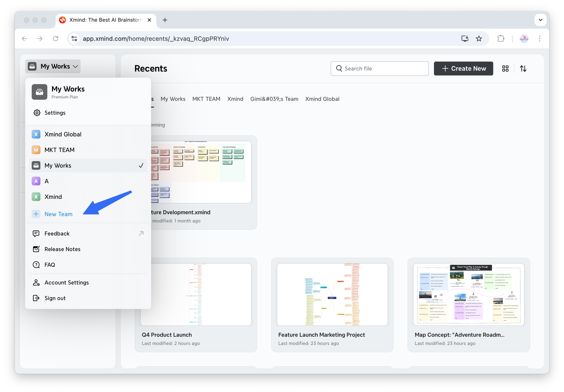The height and width of the screenshot is (392, 564).
Task: Open the Feature Dvelopment.xmind thumbnail
Action: point(201,172)
